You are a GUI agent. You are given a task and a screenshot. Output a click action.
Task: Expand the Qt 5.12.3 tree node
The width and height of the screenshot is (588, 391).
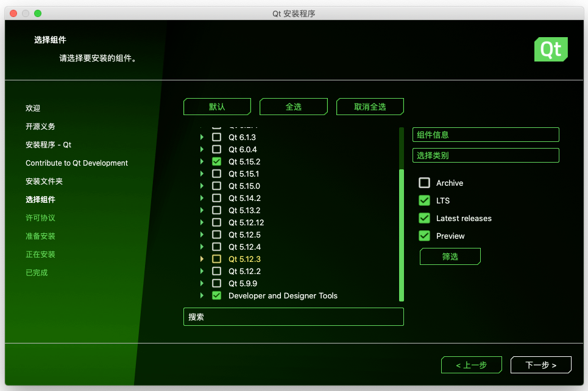[x=202, y=259]
